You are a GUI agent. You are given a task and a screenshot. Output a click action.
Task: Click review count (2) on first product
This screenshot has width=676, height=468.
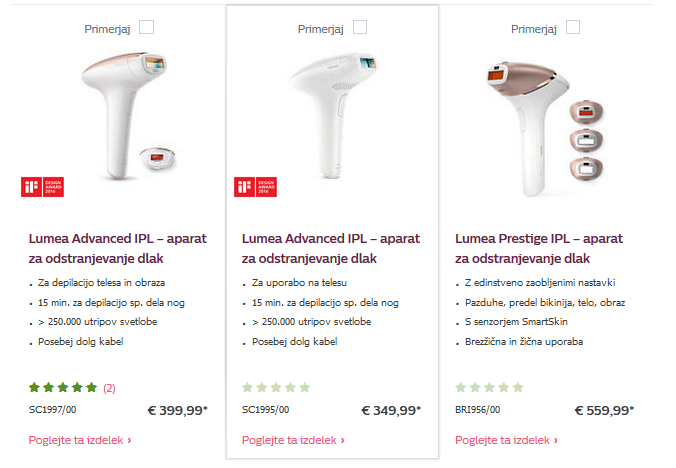click(x=109, y=387)
